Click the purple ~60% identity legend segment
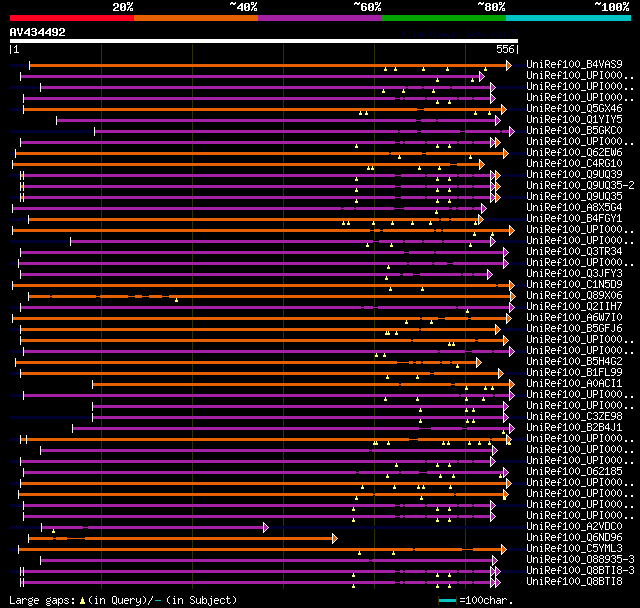The width and height of the screenshot is (640, 608). pos(320,18)
